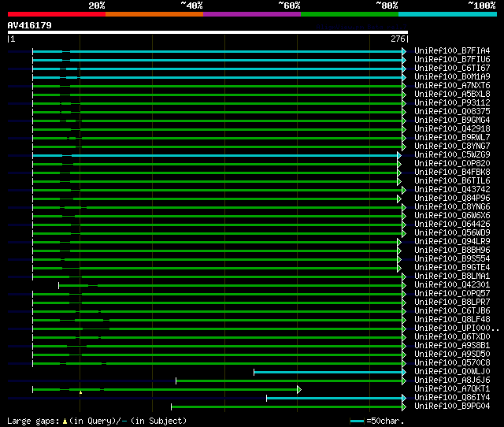The height and width of the screenshot is (427, 504).
Task: Click the arrowhead ending the UniRef100_Q84P96 alignment bar
Action: click(x=399, y=199)
